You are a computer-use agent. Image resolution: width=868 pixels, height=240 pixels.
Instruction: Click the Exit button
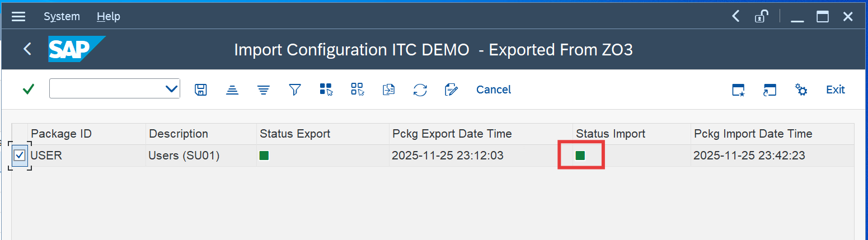[x=835, y=90]
